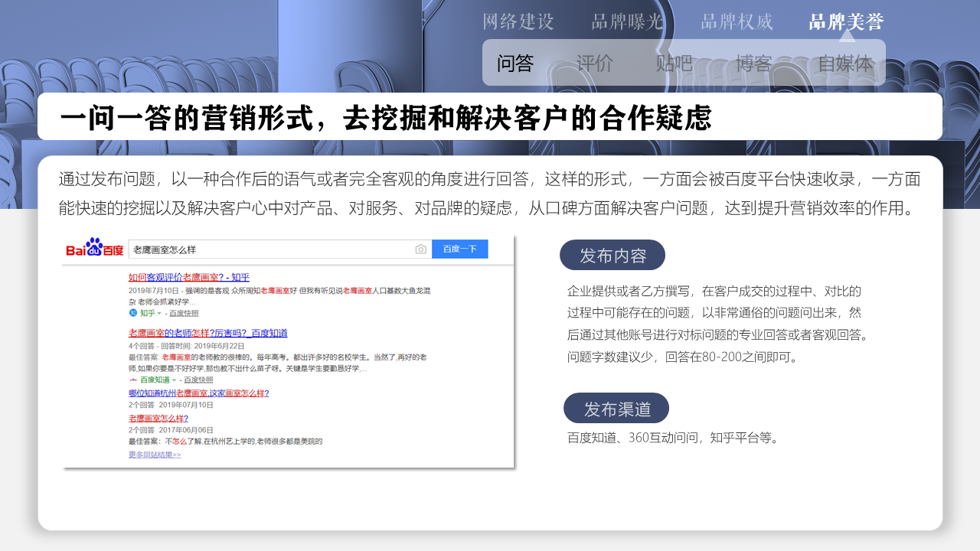The height and width of the screenshot is (551, 980).
Task: Click the Baidu search results thumbnail image
Action: (x=288, y=351)
